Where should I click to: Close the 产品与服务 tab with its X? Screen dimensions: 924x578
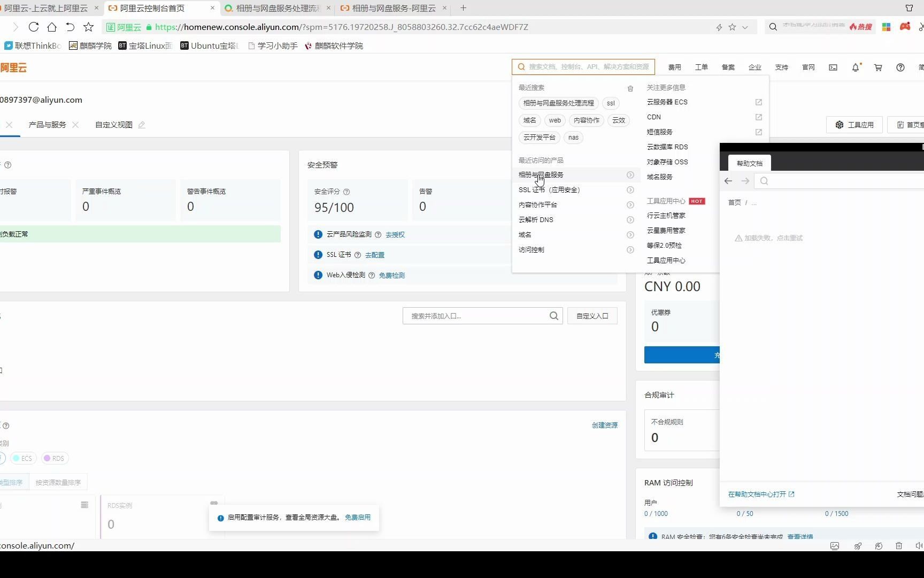[x=75, y=125]
